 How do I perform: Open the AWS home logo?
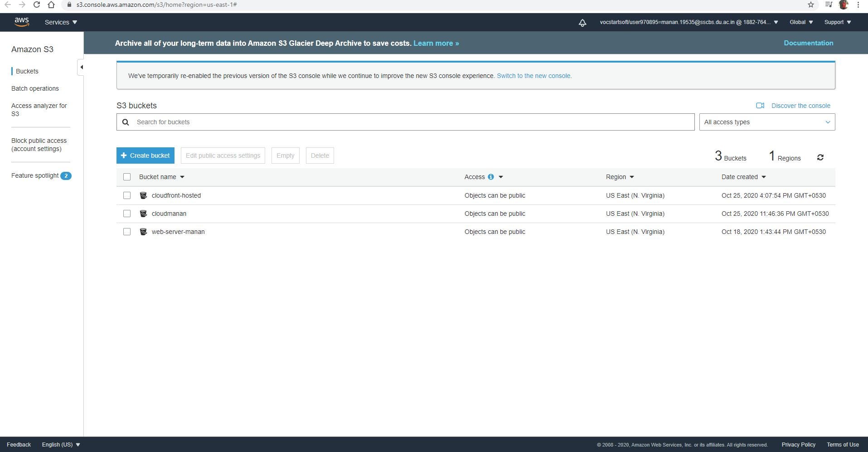pyautogui.click(x=21, y=22)
